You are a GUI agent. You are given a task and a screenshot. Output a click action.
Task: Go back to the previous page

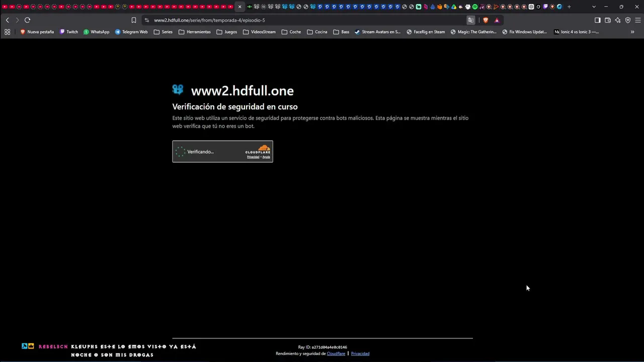coord(7,20)
